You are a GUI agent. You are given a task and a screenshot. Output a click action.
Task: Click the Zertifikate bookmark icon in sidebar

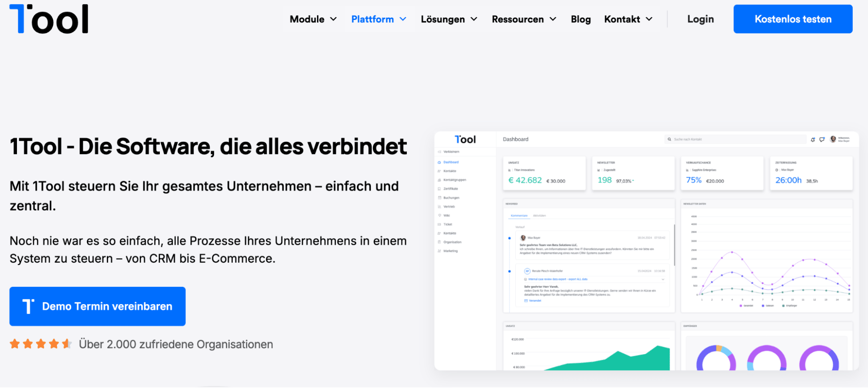439,189
